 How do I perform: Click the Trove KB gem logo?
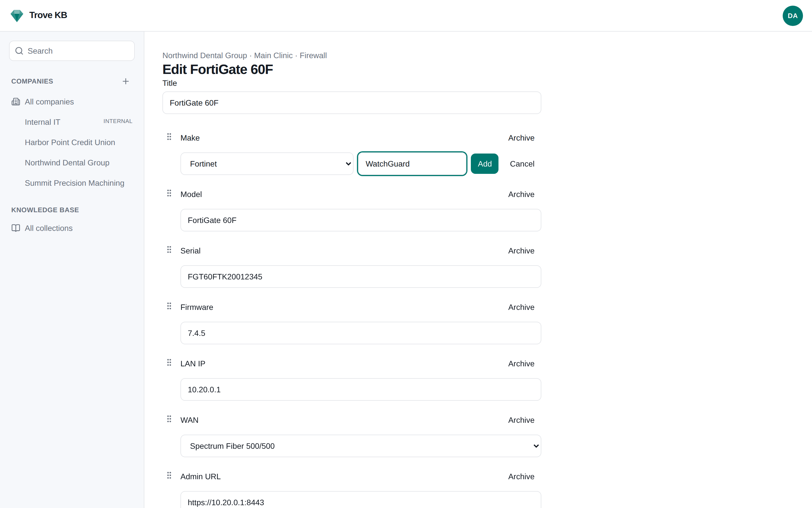click(x=17, y=16)
